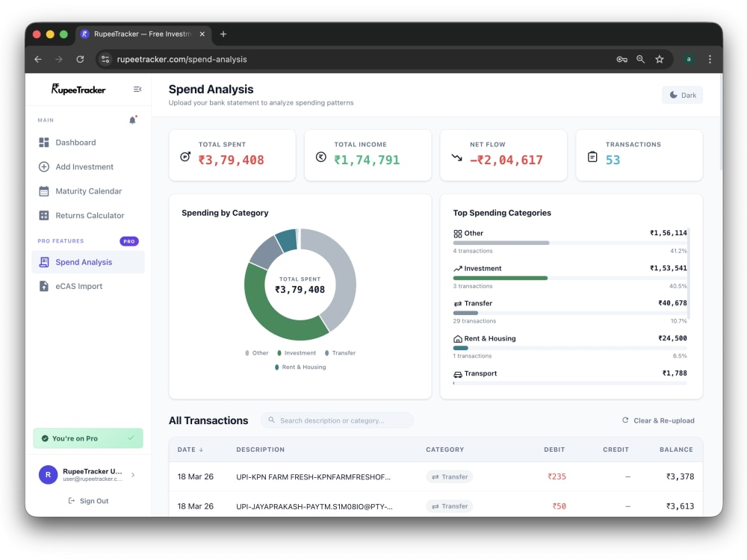Image resolution: width=747 pixels, height=560 pixels.
Task: Click the Total Spent card icon
Action: [185, 156]
